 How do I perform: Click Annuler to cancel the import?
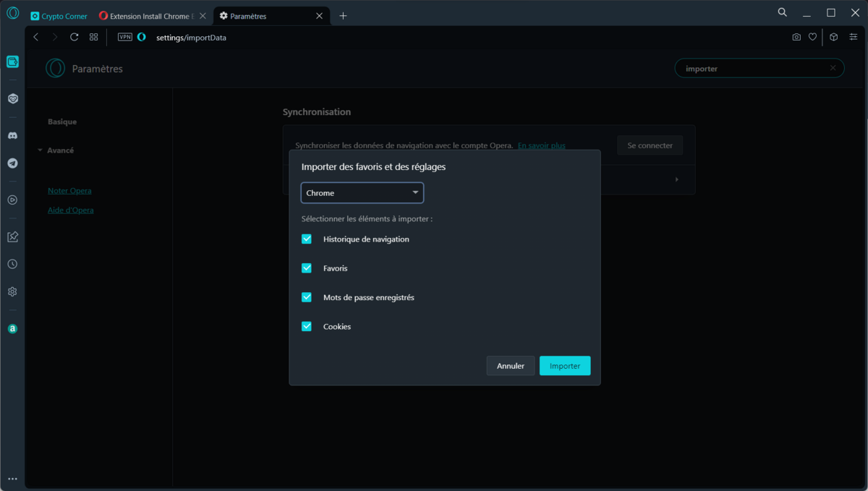click(511, 366)
